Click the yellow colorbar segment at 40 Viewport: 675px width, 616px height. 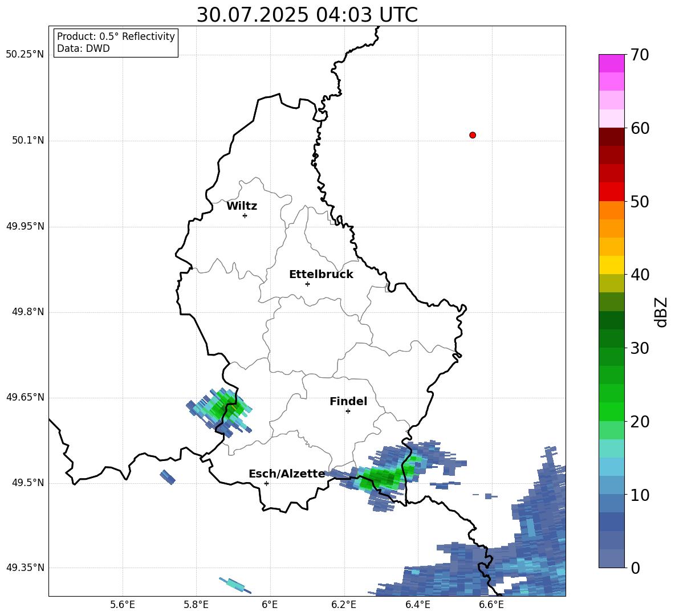[x=611, y=265]
